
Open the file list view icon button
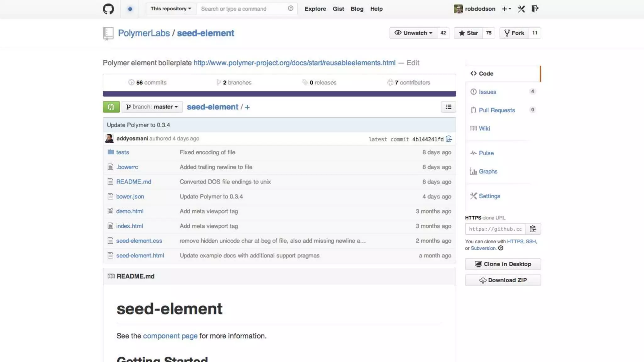tap(448, 107)
